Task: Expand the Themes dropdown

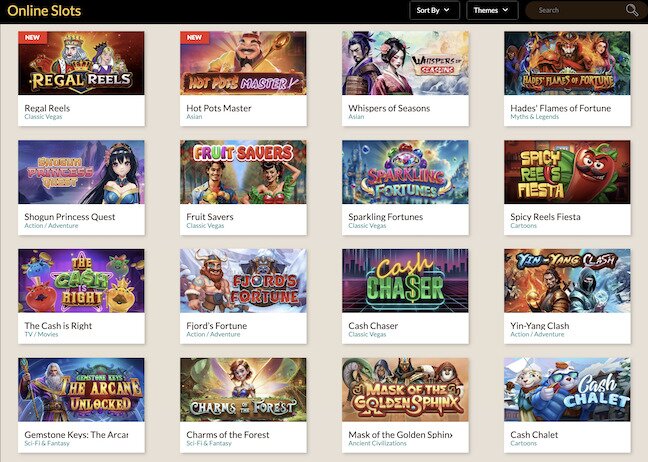Action: click(492, 10)
